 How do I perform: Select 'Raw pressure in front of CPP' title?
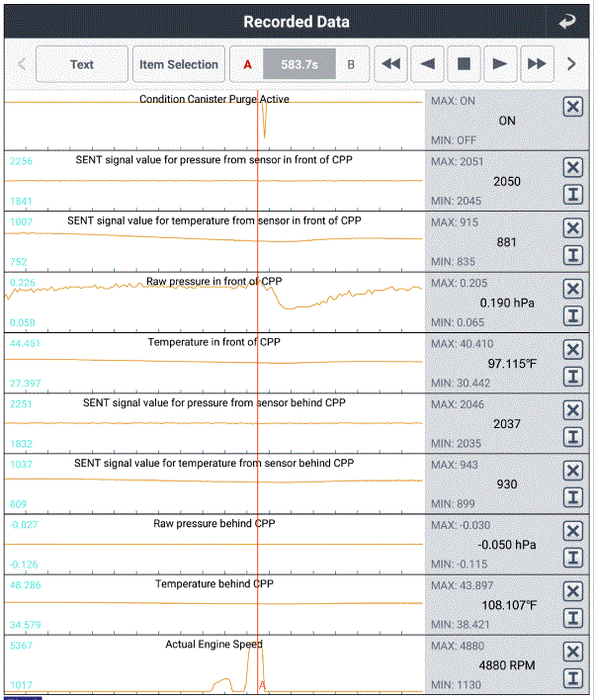point(214,281)
